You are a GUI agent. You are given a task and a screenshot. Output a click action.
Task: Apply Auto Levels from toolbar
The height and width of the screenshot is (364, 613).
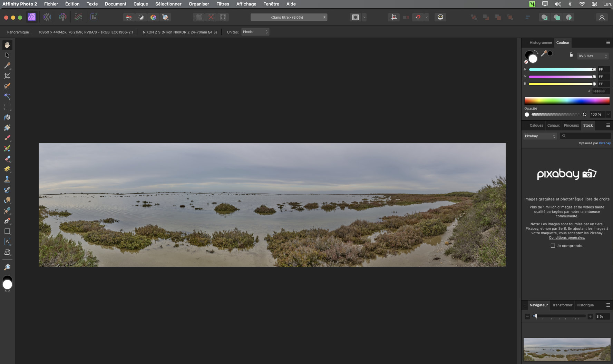click(x=129, y=17)
